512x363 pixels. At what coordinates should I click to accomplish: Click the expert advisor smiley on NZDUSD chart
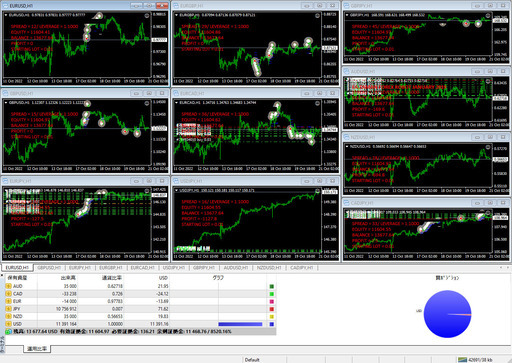coord(488,147)
